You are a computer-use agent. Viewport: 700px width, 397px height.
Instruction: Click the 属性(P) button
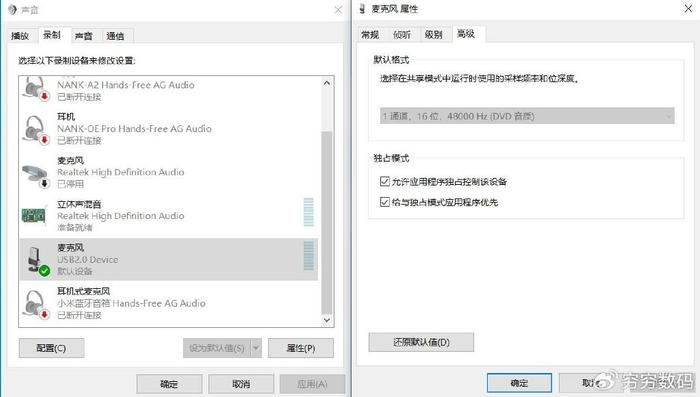point(301,348)
